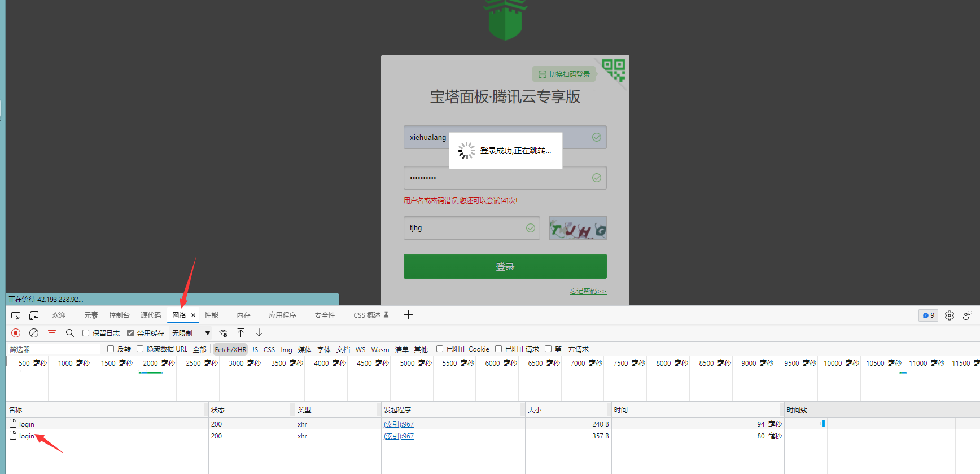Open the 应用程序 tab
Screen dimensions: 980x474
282,315
